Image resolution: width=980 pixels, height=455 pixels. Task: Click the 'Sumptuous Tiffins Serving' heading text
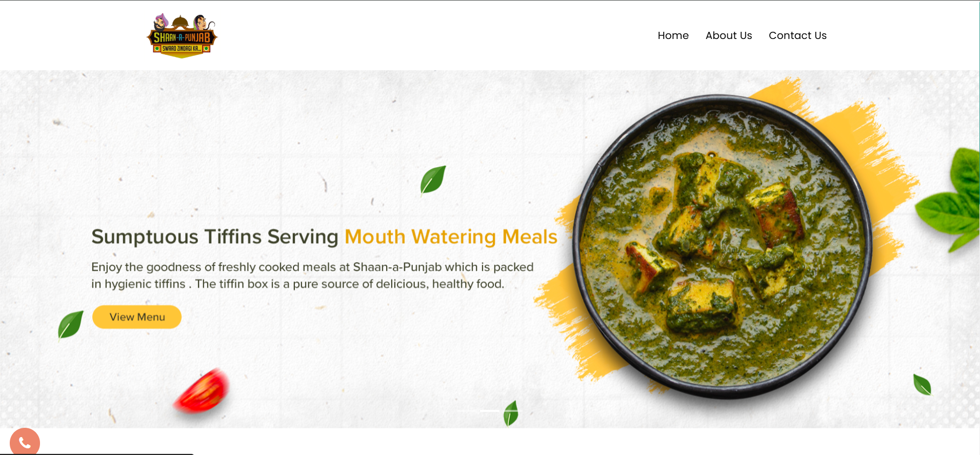pos(215,236)
